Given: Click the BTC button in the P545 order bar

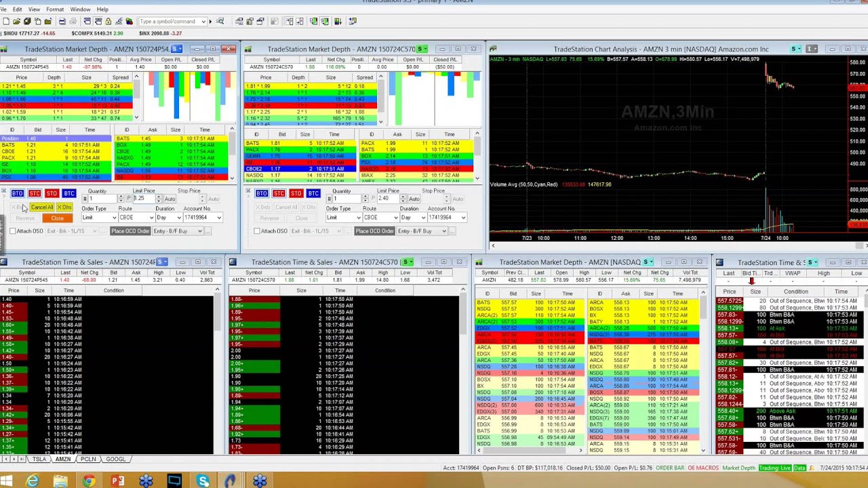Looking at the screenshot, I should pyautogui.click(x=68, y=194).
